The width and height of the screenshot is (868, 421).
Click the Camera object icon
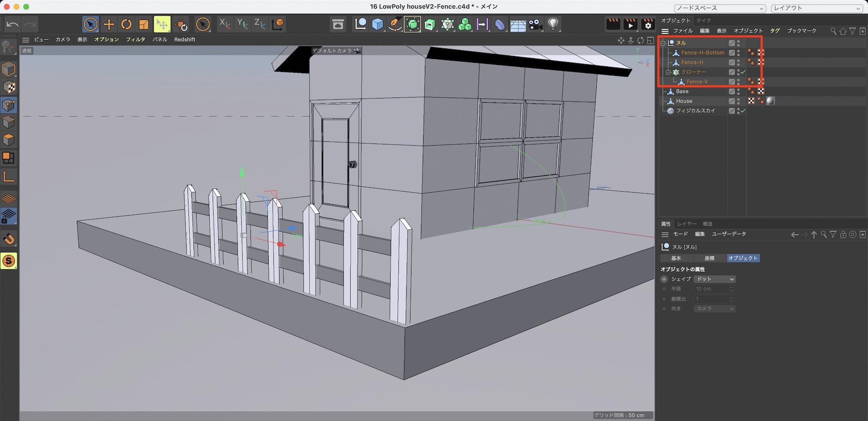point(535,25)
